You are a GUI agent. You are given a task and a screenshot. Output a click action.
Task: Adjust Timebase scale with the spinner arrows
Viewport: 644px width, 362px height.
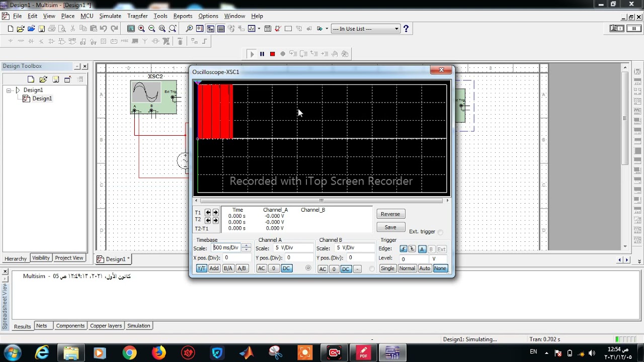click(x=246, y=248)
